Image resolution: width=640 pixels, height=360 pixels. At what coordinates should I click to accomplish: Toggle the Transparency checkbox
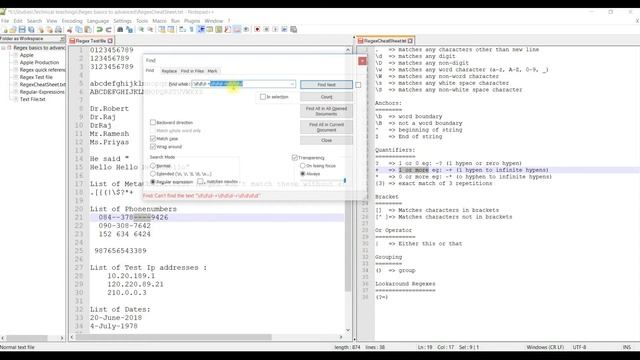click(x=294, y=158)
